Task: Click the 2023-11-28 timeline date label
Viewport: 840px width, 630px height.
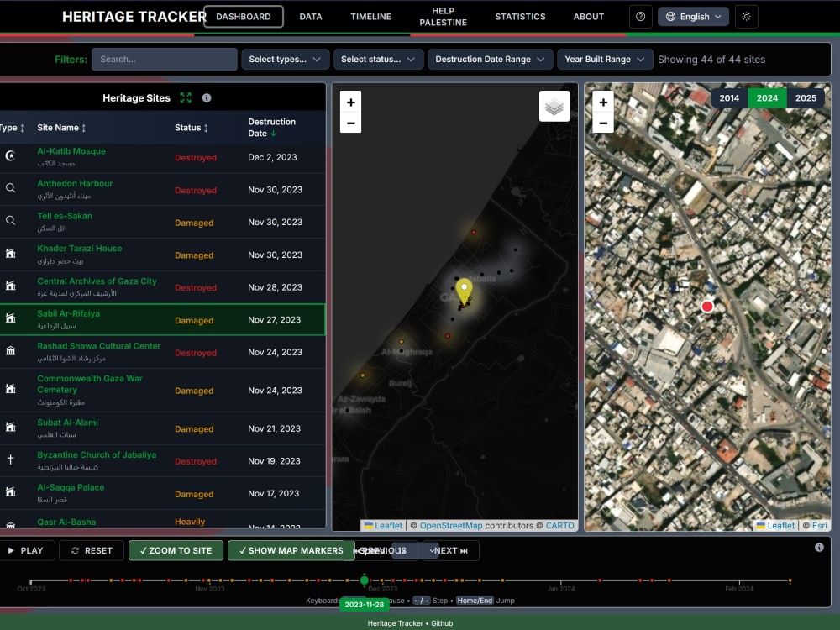Action: click(x=365, y=604)
